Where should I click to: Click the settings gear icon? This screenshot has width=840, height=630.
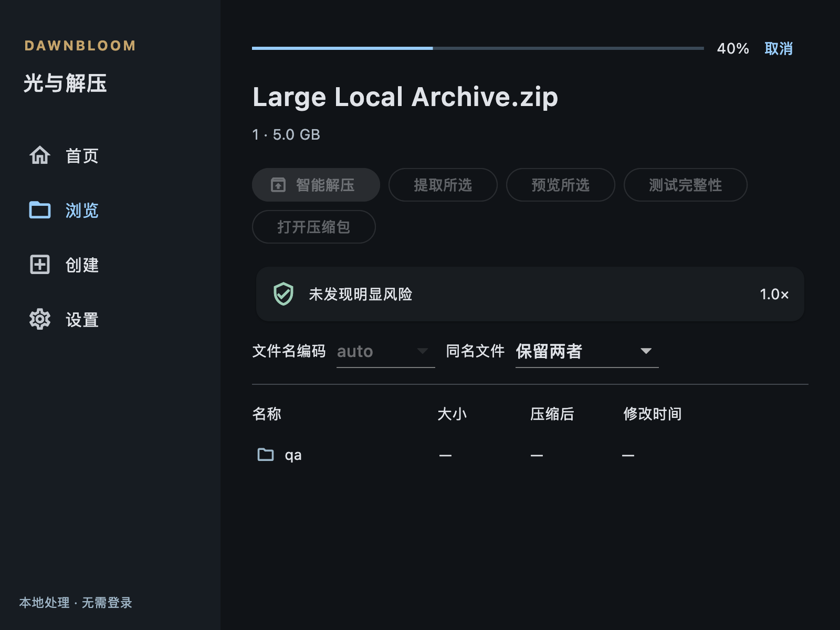pyautogui.click(x=40, y=319)
